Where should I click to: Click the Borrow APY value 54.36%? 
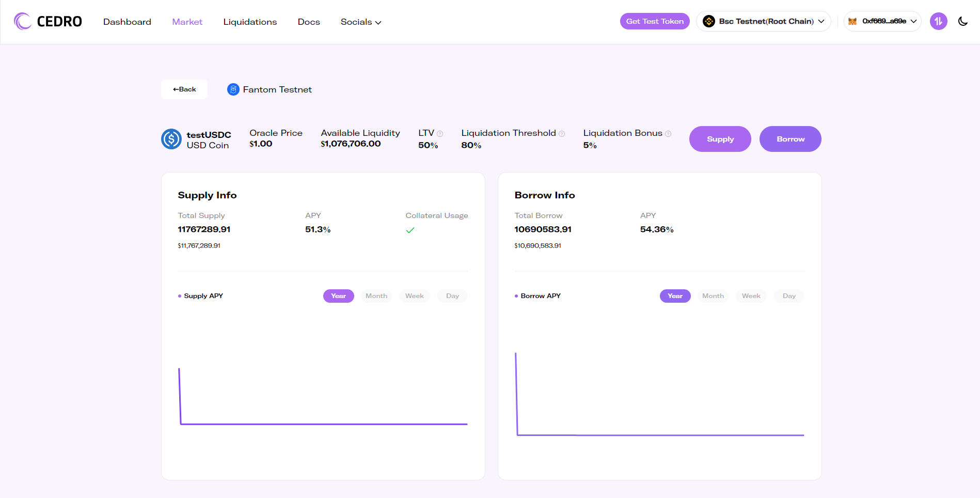click(657, 229)
